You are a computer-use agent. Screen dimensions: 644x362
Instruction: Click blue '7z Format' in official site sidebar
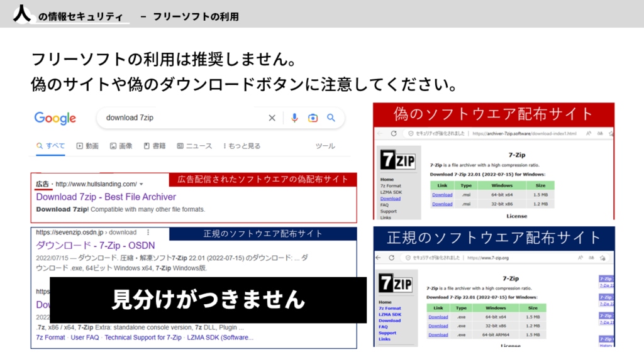[390, 308]
